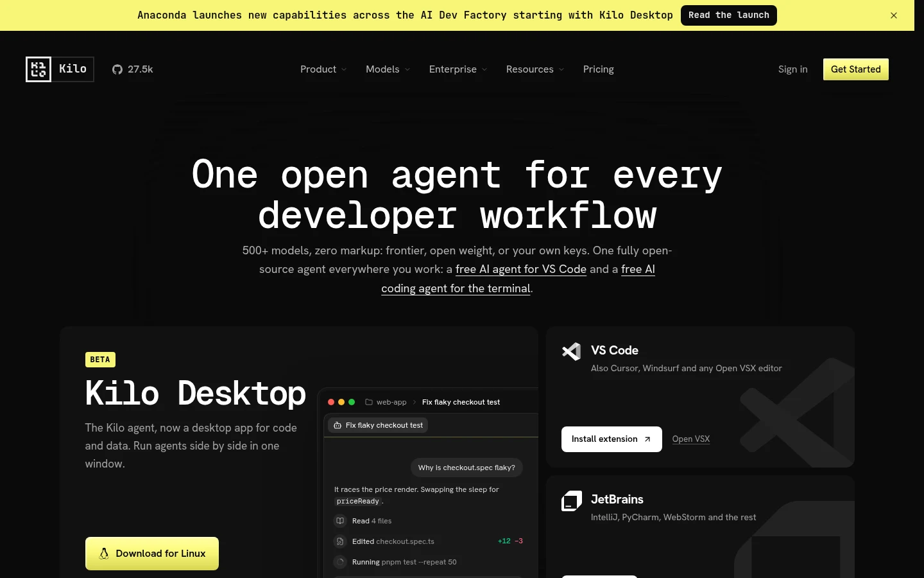This screenshot has width=924, height=578.
Task: Click the file edit icon beside Edited checkout.spec.ts
Action: 340,541
